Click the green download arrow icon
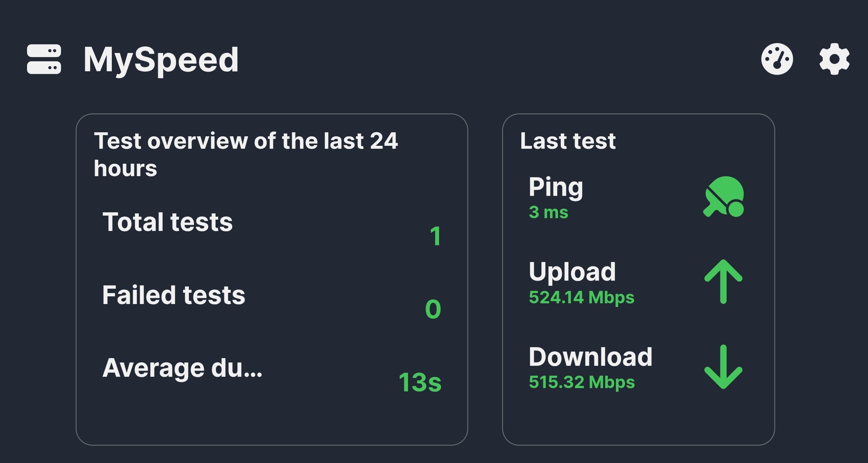 [x=723, y=367]
